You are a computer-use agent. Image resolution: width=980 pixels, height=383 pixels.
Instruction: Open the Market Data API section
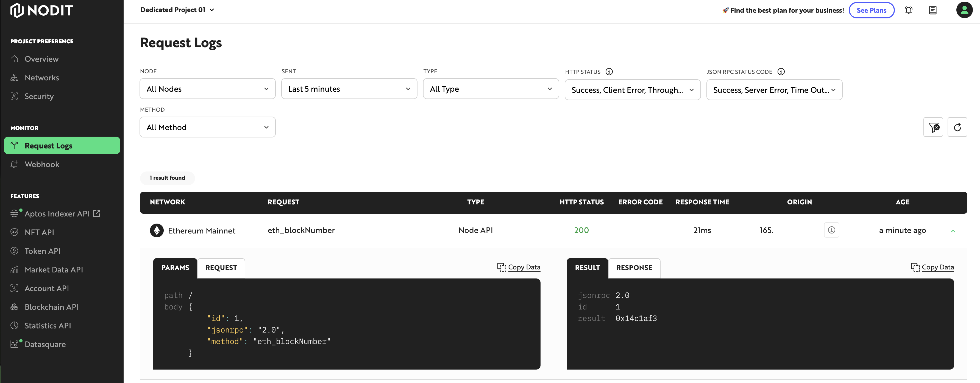(54, 269)
